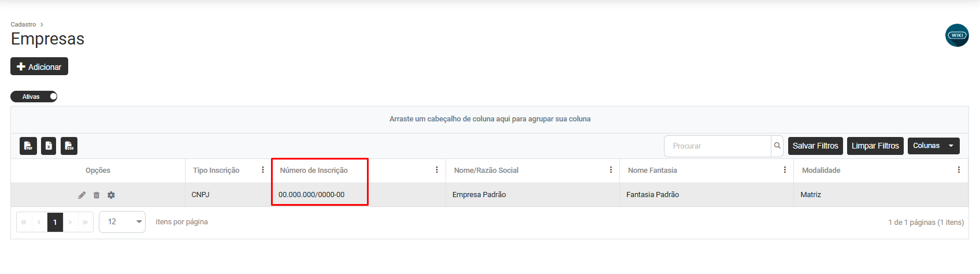The width and height of the screenshot is (980, 274).
Task: Go to page 1 in the pager
Action: tap(55, 222)
